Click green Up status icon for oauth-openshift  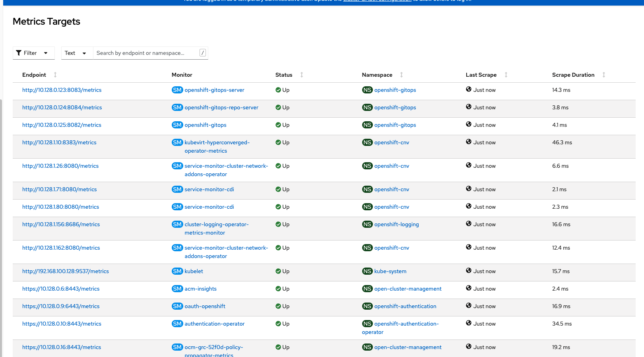(x=278, y=306)
